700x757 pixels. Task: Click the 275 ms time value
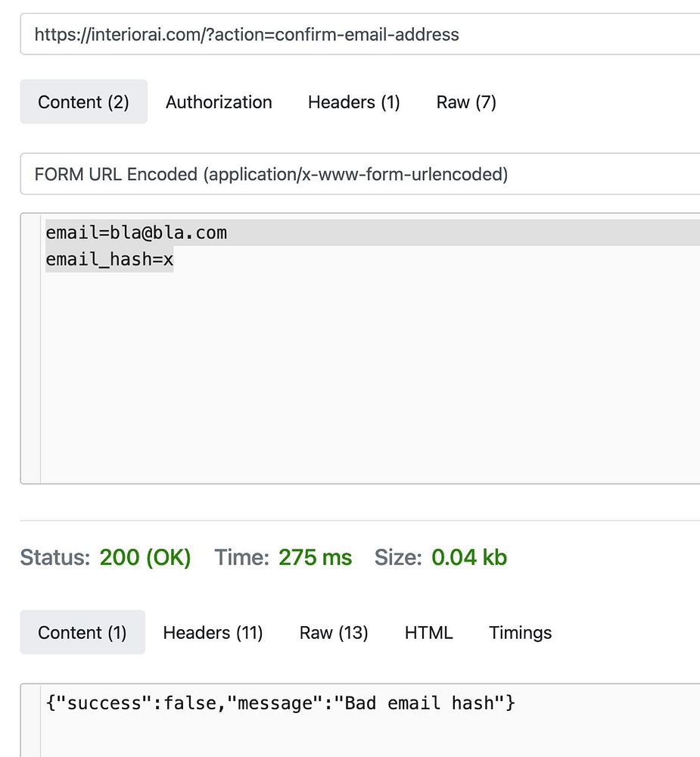[x=315, y=558]
